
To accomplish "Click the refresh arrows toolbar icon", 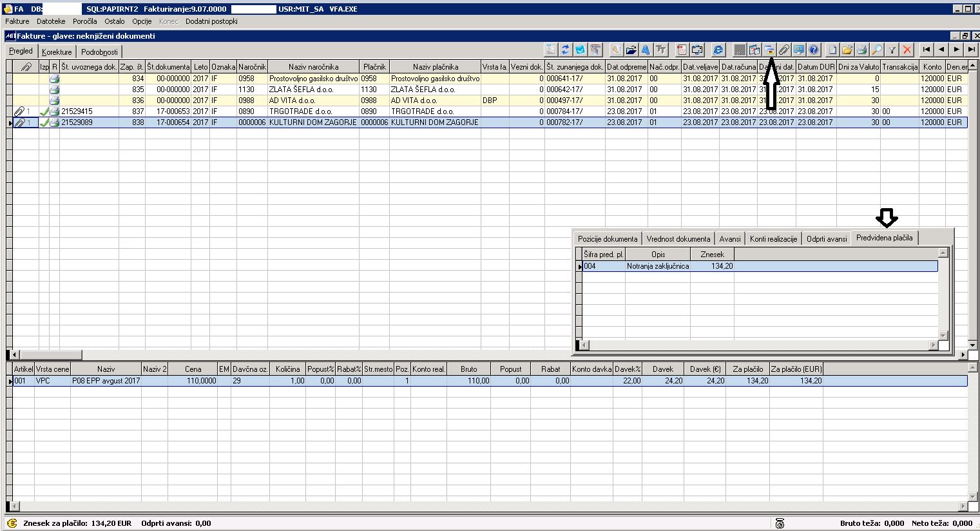I will [566, 50].
